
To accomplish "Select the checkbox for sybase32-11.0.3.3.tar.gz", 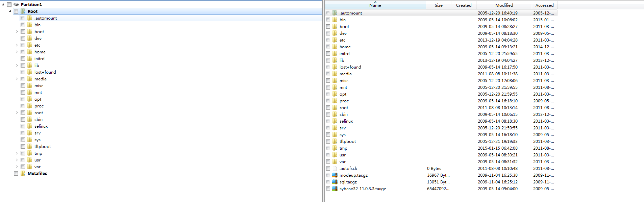I will tap(328, 188).
